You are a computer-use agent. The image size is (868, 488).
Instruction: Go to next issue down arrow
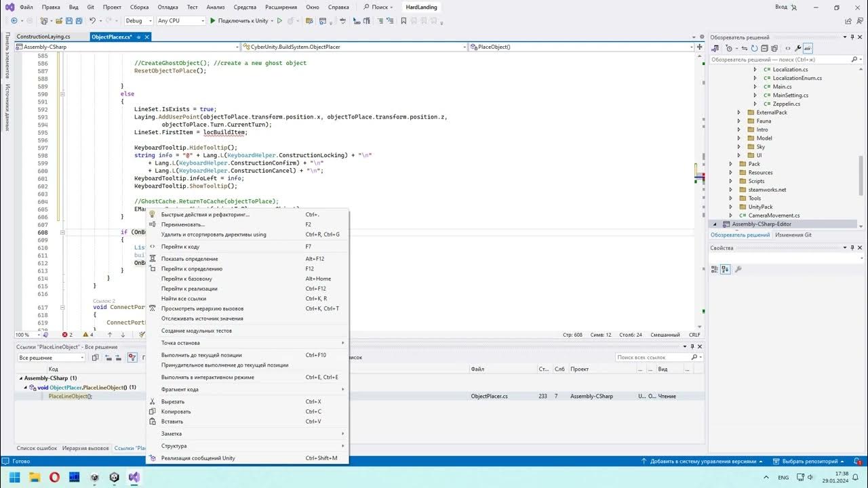coord(123,335)
